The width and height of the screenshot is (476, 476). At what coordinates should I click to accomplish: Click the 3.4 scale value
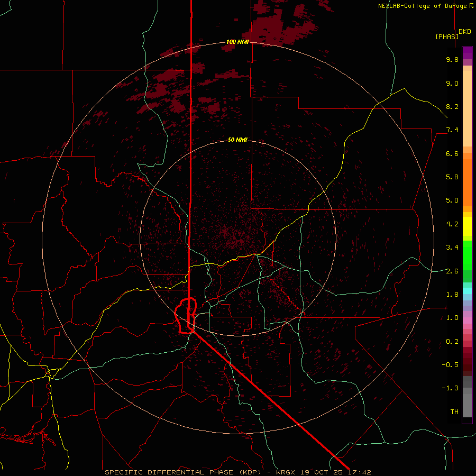452,248
